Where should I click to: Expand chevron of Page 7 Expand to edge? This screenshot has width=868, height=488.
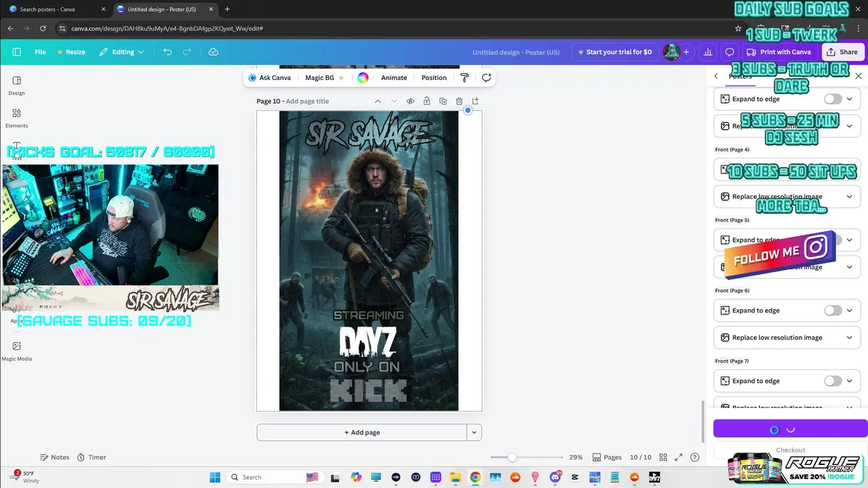(x=850, y=381)
